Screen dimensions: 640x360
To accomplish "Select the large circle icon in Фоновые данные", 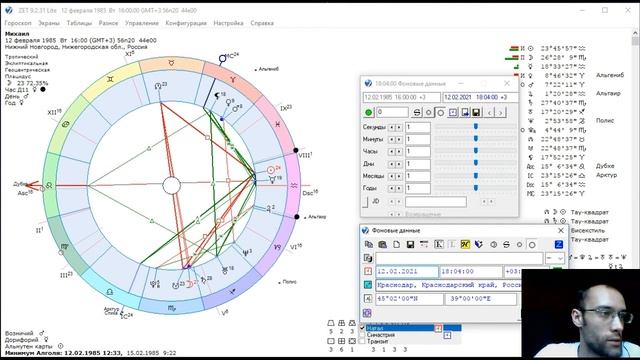I will click(x=532, y=244).
